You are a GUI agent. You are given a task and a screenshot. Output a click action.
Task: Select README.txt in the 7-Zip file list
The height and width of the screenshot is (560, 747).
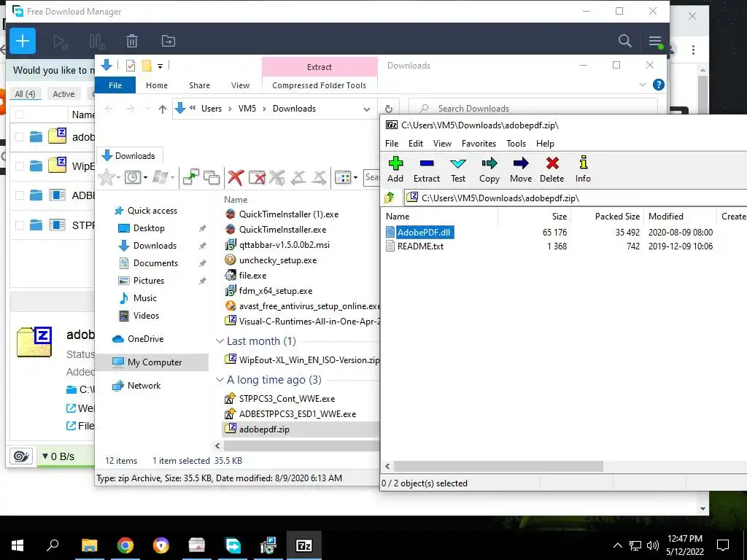pos(420,246)
